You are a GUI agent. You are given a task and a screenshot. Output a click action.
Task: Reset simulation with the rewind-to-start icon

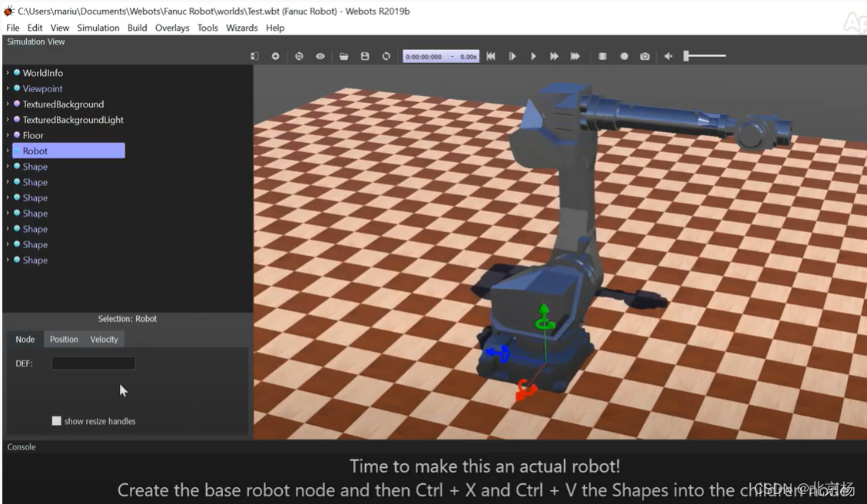(491, 56)
